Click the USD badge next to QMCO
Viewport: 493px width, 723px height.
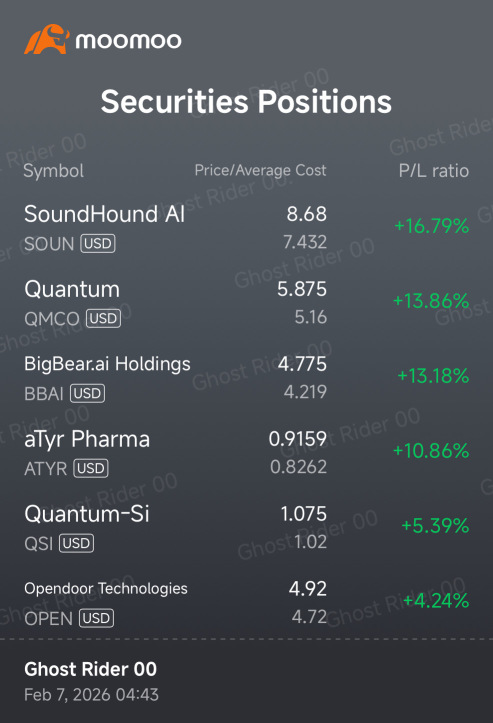[x=103, y=318]
